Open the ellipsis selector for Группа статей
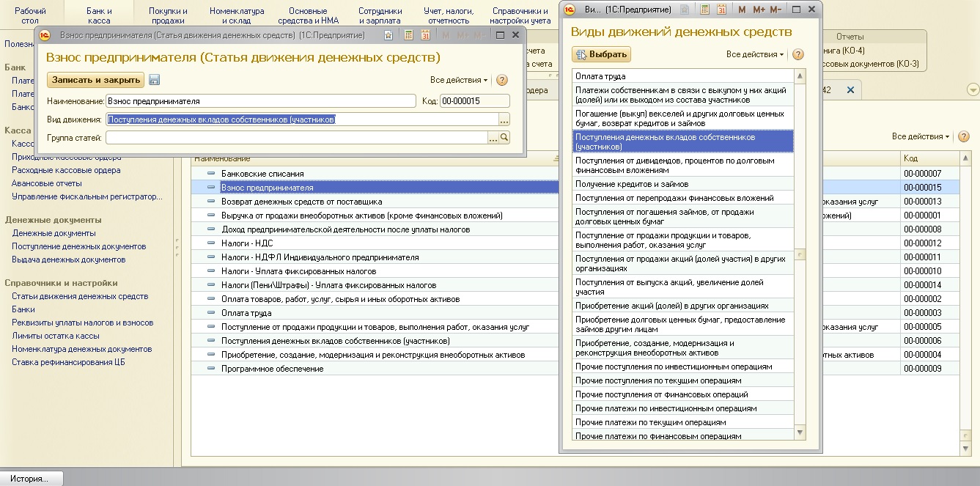The image size is (980, 486). (x=493, y=137)
